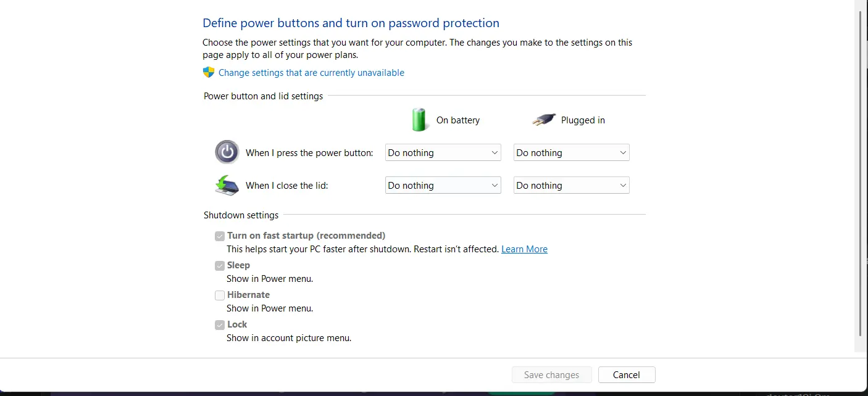This screenshot has height=396, width=868.
Task: Click the UAC shield icon
Action: (209, 72)
